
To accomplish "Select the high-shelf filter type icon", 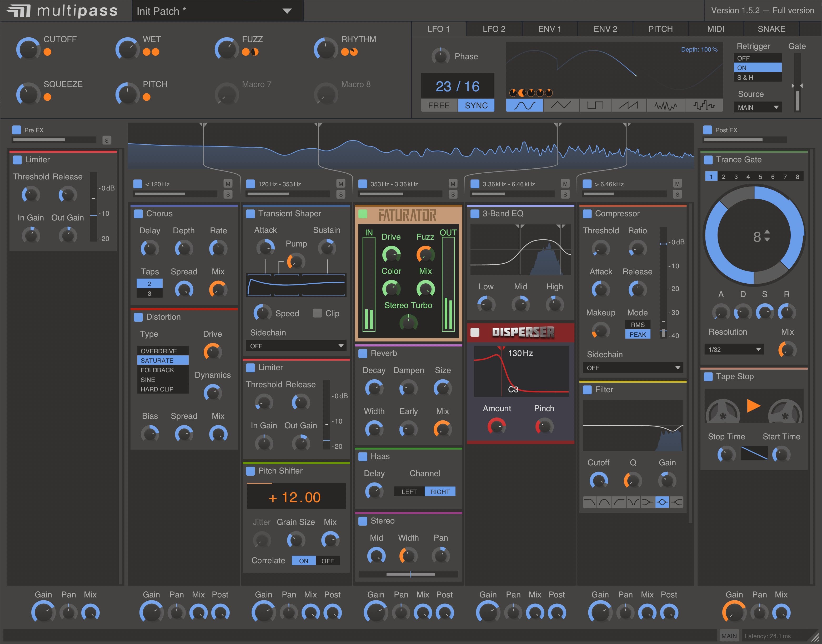I will coord(676,502).
